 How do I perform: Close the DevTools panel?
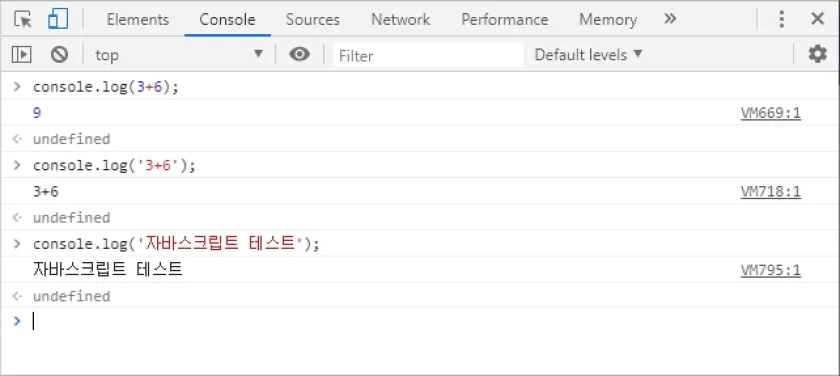point(818,19)
